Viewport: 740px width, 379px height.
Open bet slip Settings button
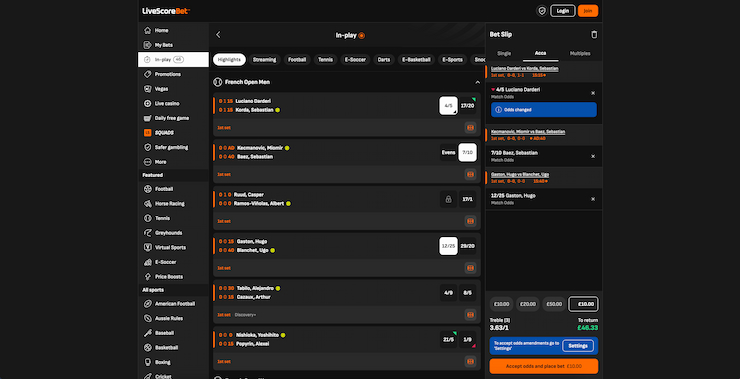(x=578, y=346)
